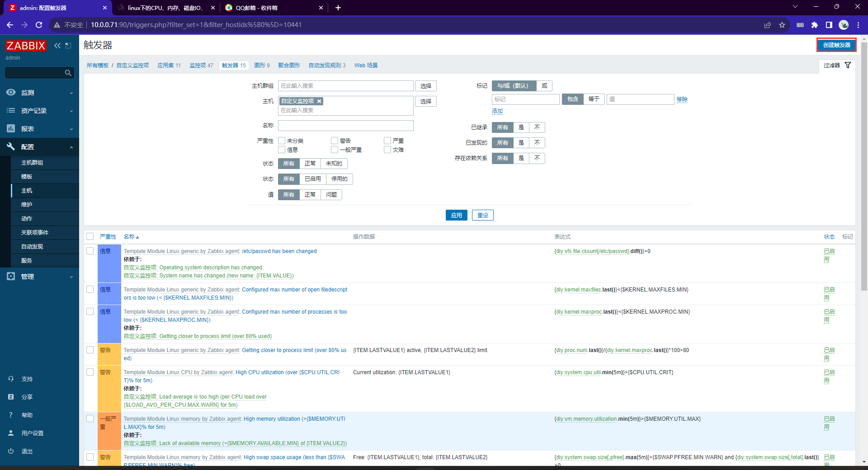The image size is (868, 470).
Task: Check the 严重 severity checkbox
Action: 387,141
